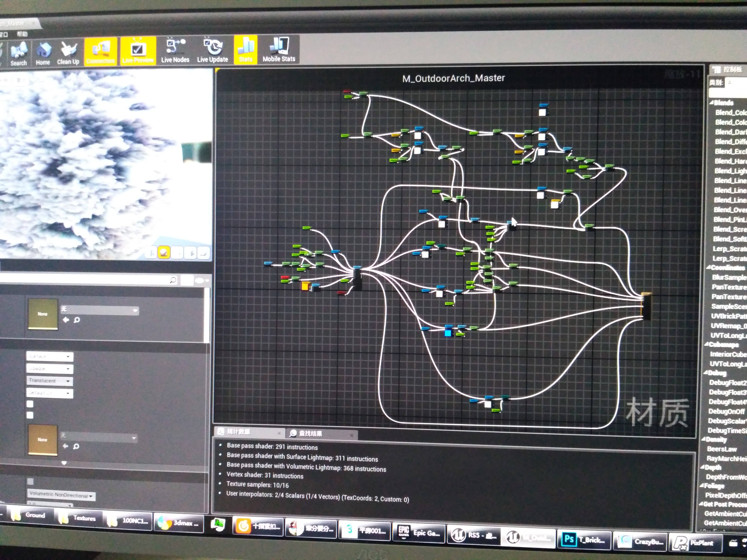
Task: Toggle the Stats toolbar button
Action: 245,50
